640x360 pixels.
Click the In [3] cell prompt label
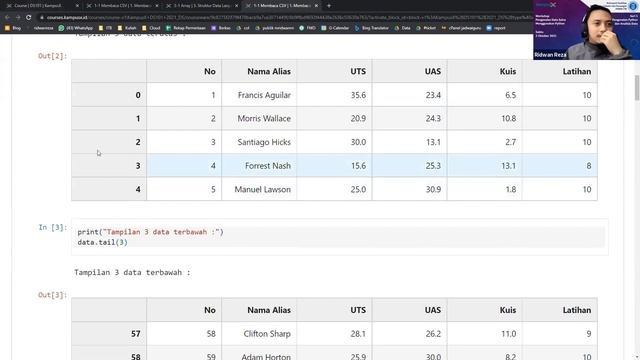pos(53,227)
